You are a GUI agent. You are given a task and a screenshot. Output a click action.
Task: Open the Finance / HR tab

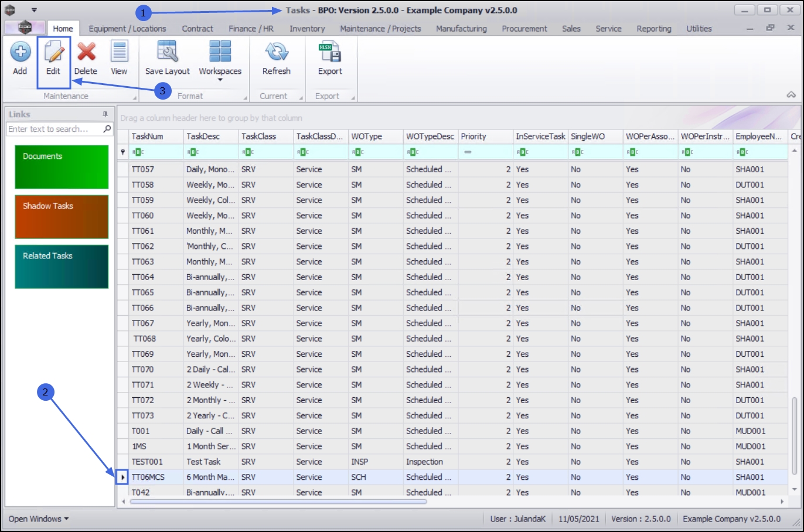pos(252,29)
